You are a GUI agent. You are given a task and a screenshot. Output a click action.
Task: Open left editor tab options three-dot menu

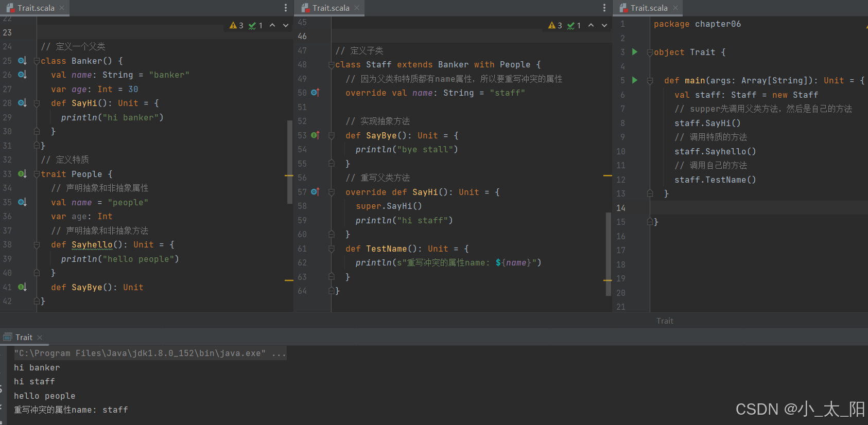click(x=286, y=8)
